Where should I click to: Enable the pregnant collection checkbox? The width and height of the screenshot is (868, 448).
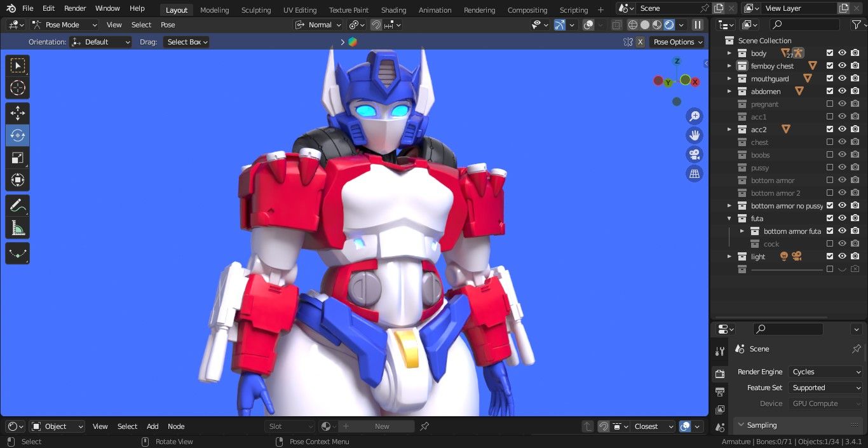pos(829,104)
